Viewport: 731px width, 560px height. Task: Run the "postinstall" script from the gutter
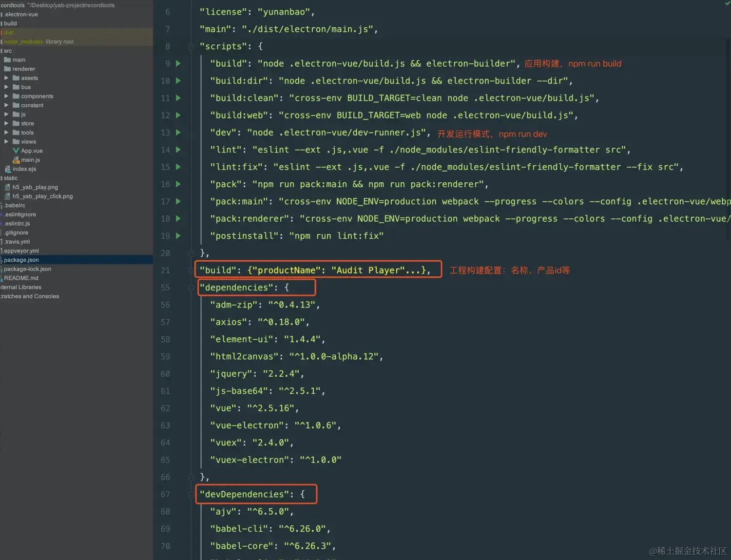tap(178, 236)
